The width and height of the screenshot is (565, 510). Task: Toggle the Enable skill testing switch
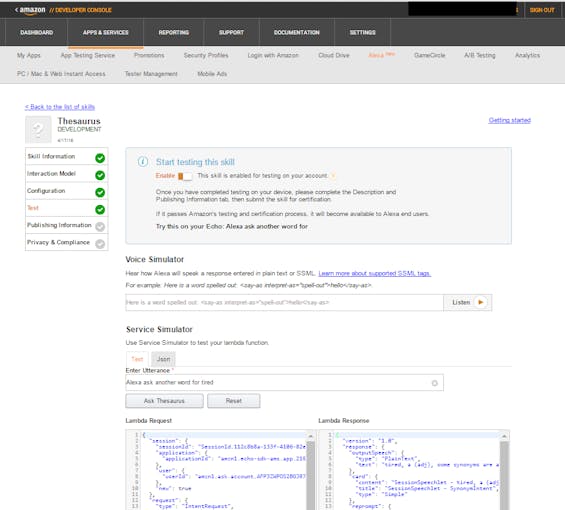point(185,176)
